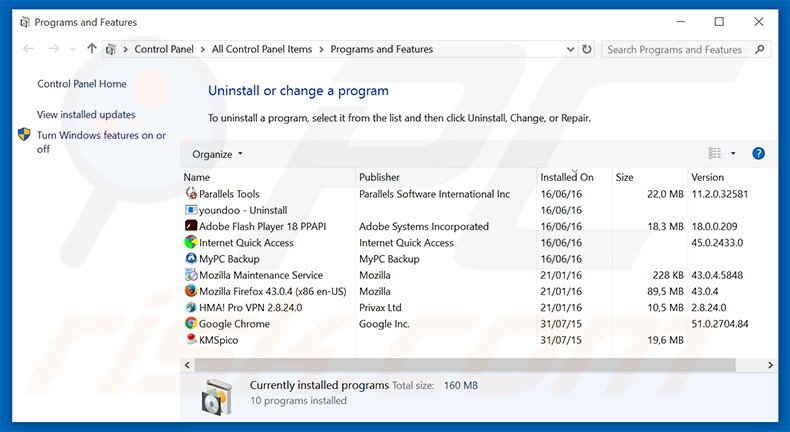This screenshot has width=790, height=432.
Task: Click the Mozilla Firefox program icon
Action: (x=191, y=291)
